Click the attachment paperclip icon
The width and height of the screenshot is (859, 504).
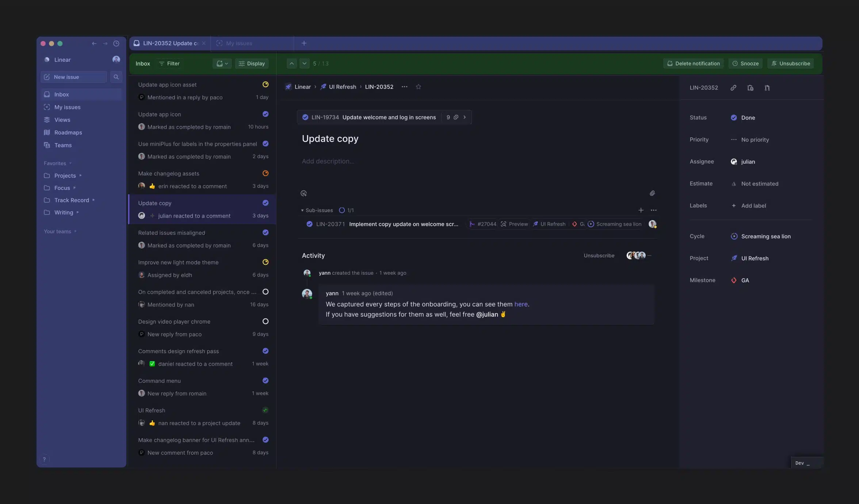point(652,193)
